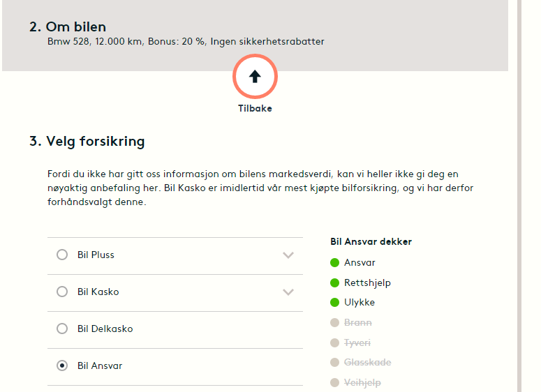This screenshot has height=392, width=541.
Task: Expand the Bil Kasko details chevron
Action: coord(288,292)
